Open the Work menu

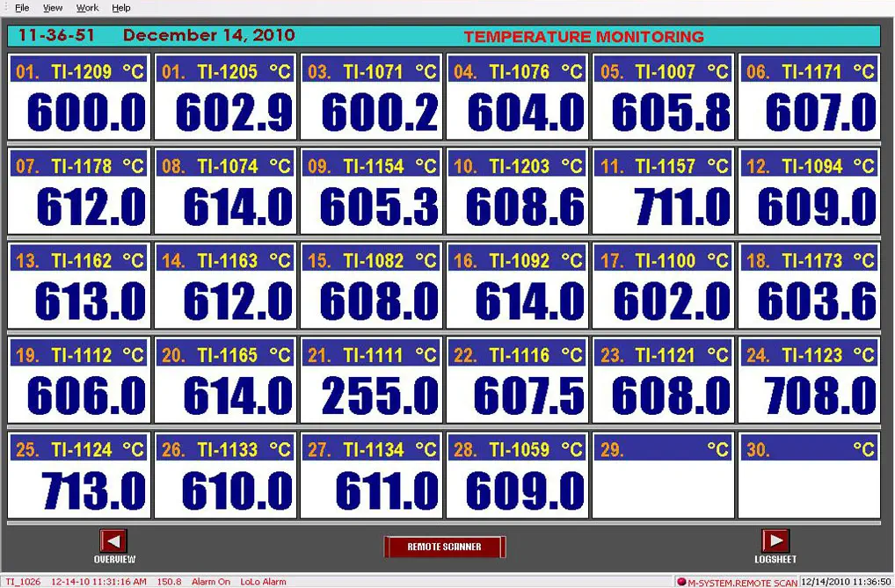pos(87,8)
